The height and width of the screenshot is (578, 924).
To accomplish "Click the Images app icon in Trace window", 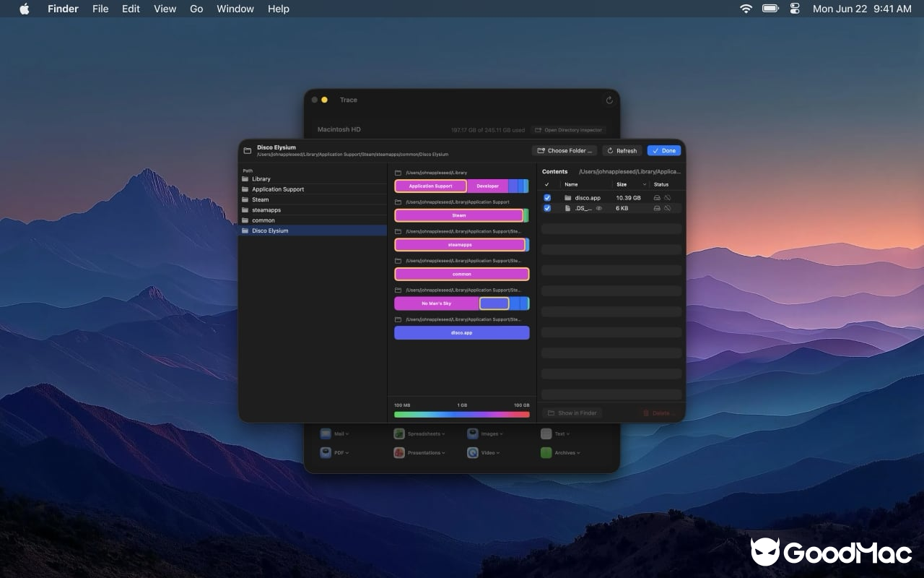I will [x=473, y=433].
